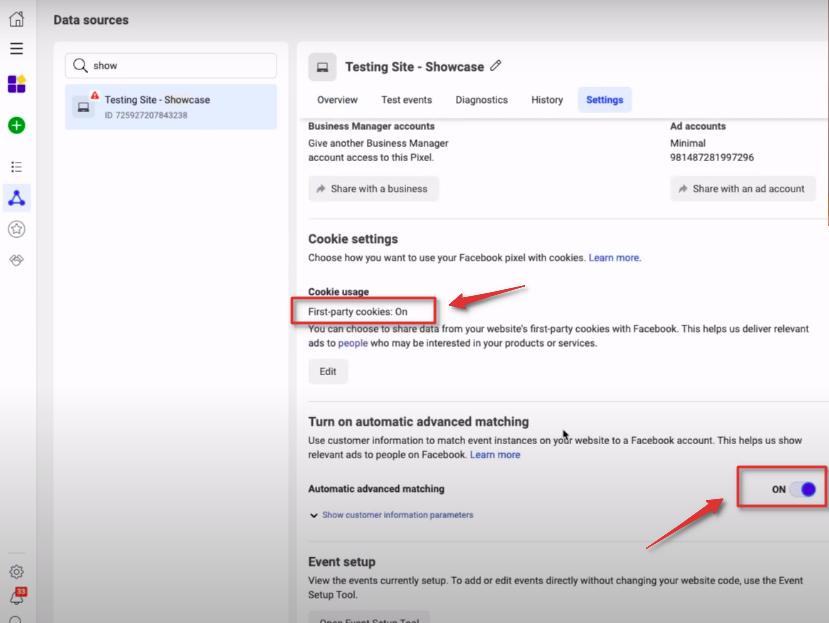The width and height of the screenshot is (829, 623).
Task: Click Share with a business button
Action: (x=373, y=189)
